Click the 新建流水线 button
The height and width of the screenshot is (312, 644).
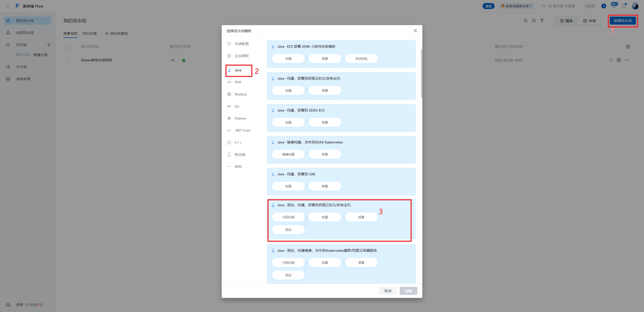(x=623, y=21)
